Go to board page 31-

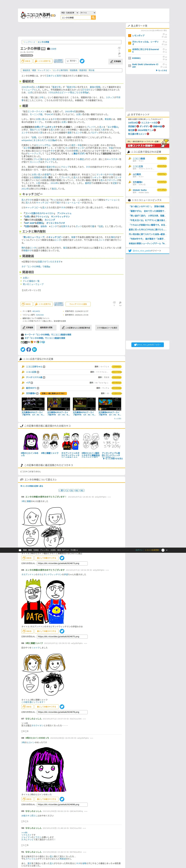[72, 491]
